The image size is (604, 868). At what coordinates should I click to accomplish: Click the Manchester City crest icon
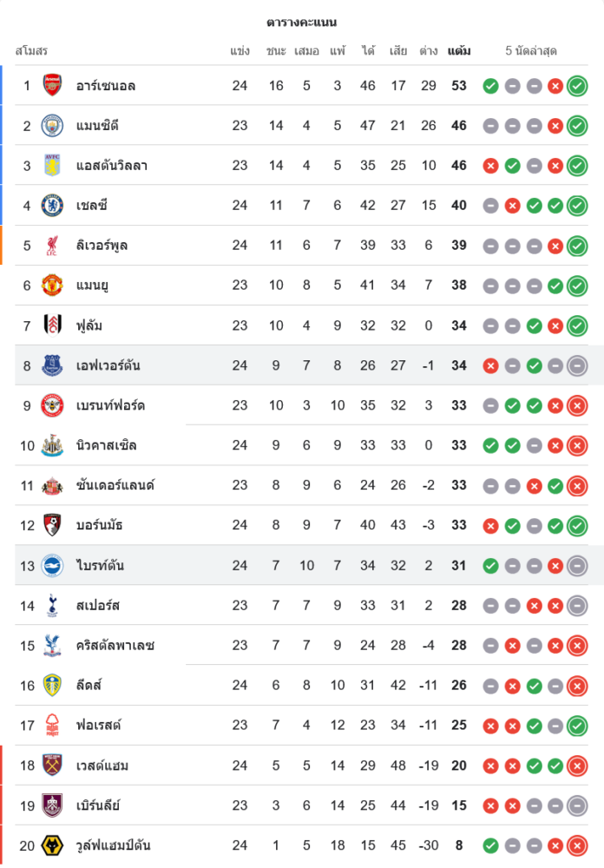coord(53,125)
